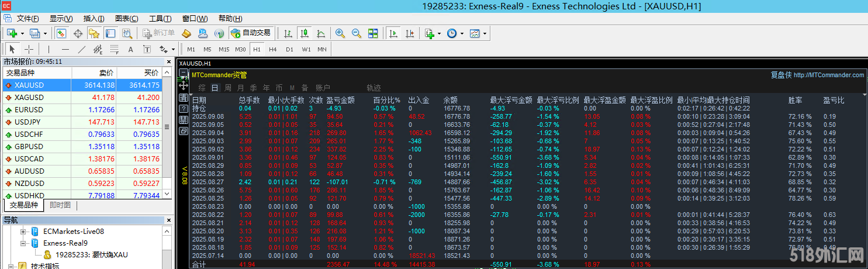This screenshot has height=269, width=868.
Task: Select the text A tool
Action: pyautogui.click(x=131, y=49)
